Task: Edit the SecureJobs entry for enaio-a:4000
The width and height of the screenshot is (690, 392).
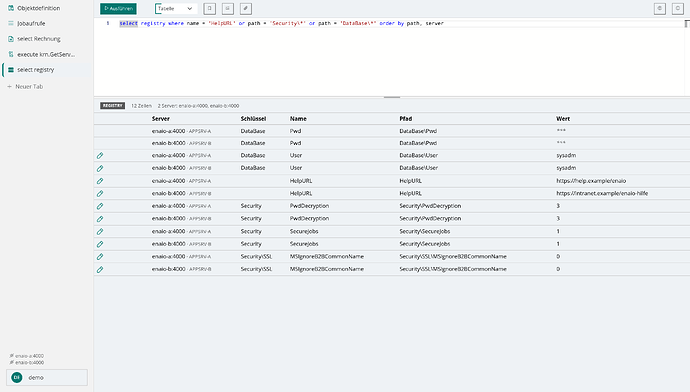Action: pyautogui.click(x=100, y=231)
